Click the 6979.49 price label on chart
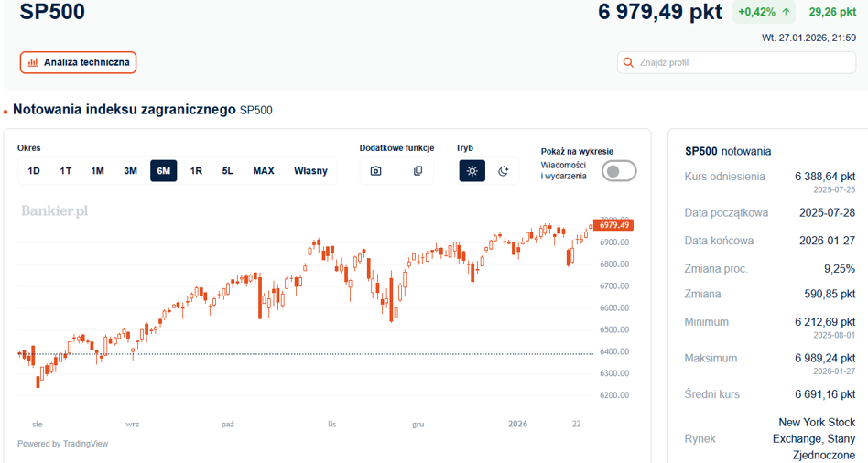868x463 pixels. (x=613, y=225)
